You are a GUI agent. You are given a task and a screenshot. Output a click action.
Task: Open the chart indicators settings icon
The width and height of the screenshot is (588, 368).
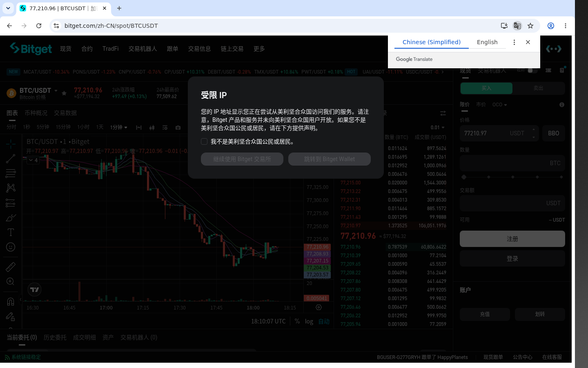coord(165,128)
